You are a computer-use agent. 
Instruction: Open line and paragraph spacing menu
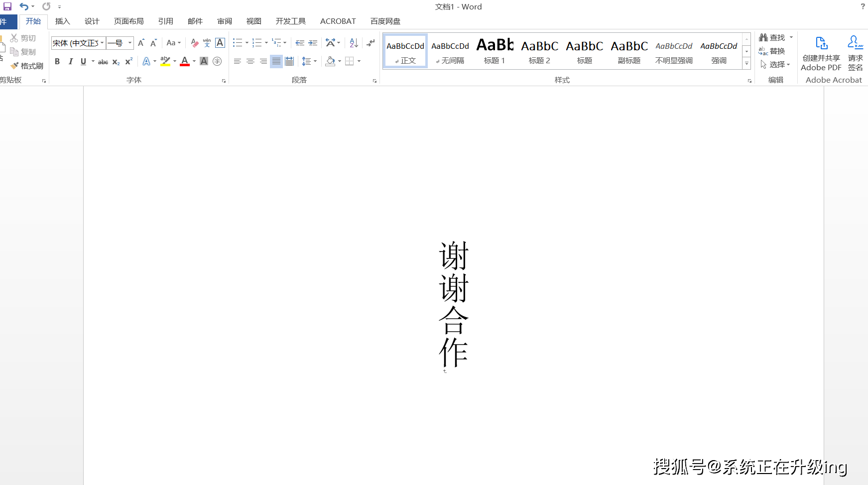point(309,61)
